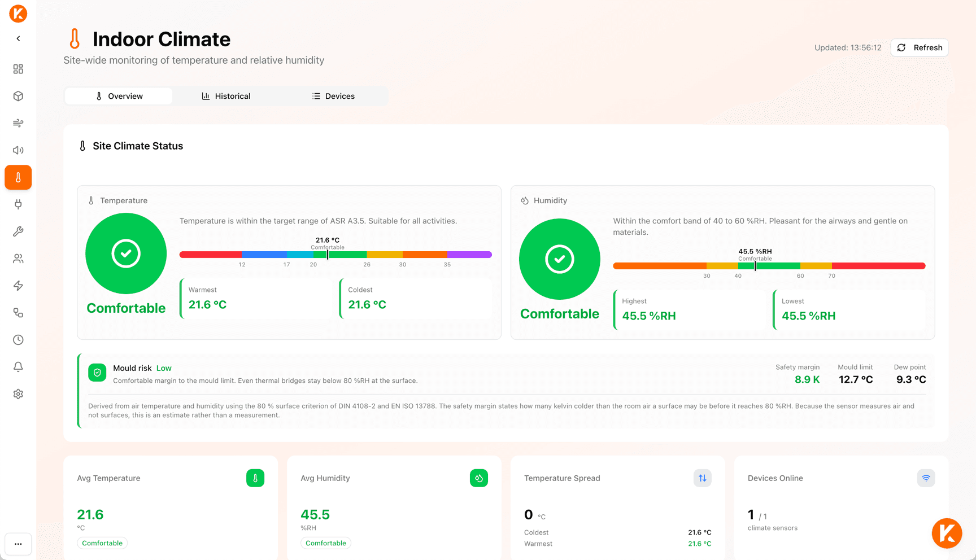Open the dashboard grid icon in sidebar
Viewport: 976px width, 560px height.
(18, 69)
